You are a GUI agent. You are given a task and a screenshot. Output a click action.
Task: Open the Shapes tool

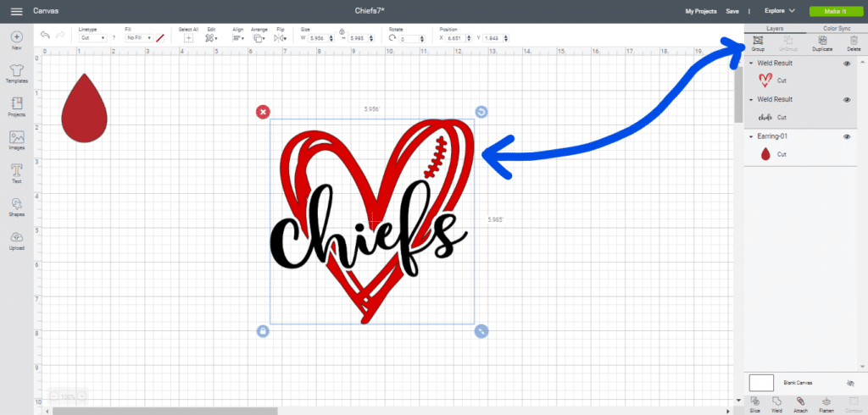(16, 206)
